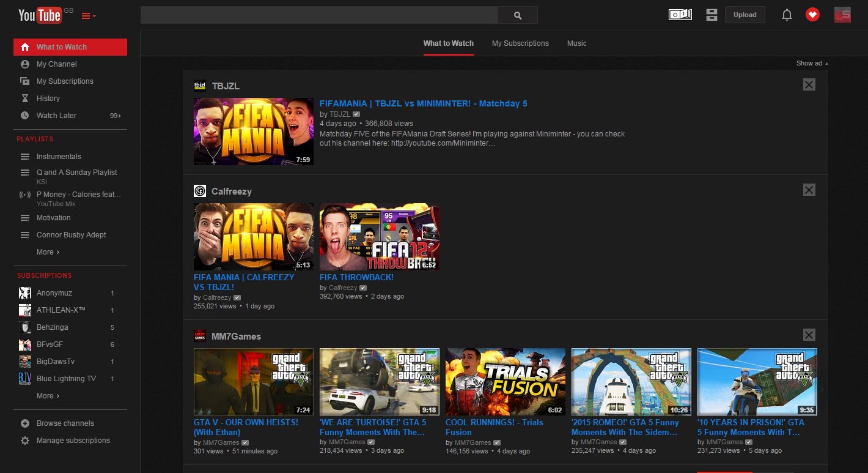Click the camera-and-book icon in the header
This screenshot has width=868, height=473.
click(x=680, y=15)
